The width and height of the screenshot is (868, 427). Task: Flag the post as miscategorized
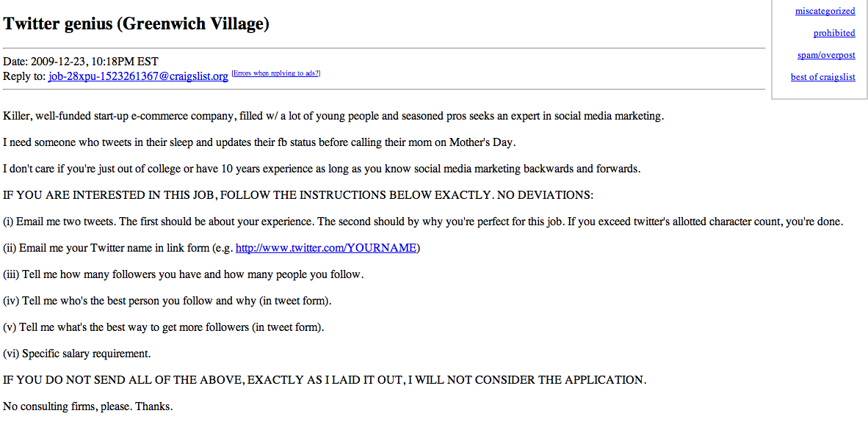click(825, 11)
